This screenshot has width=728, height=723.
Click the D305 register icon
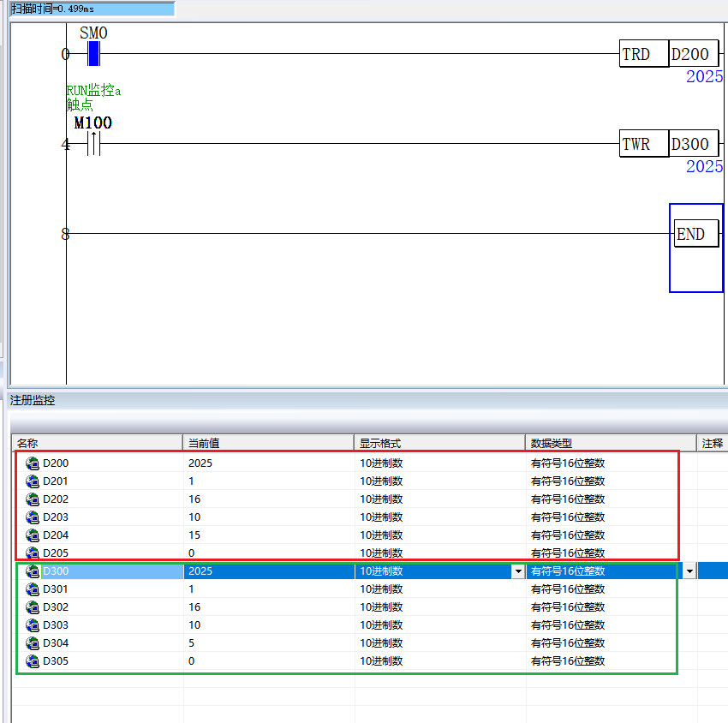tap(33, 661)
